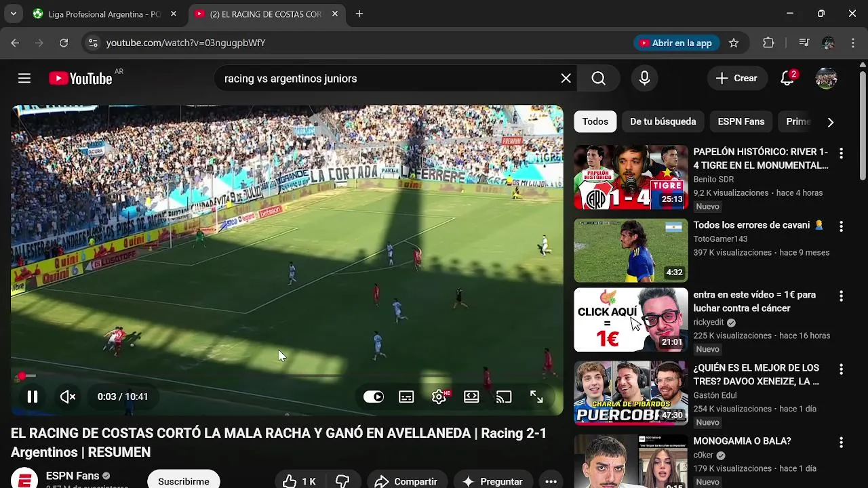Image resolution: width=868 pixels, height=488 pixels.
Task: Select the ESPN Fans filter chip
Action: pyautogui.click(x=741, y=121)
